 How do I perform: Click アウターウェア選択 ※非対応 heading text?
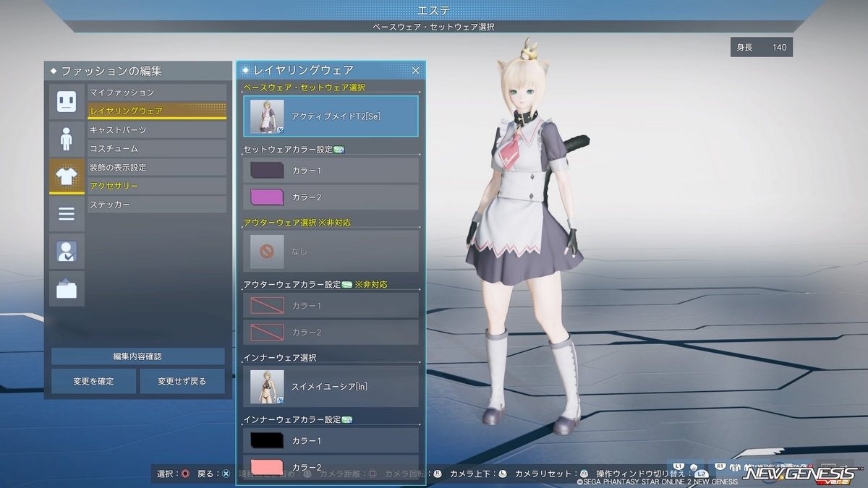point(297,223)
